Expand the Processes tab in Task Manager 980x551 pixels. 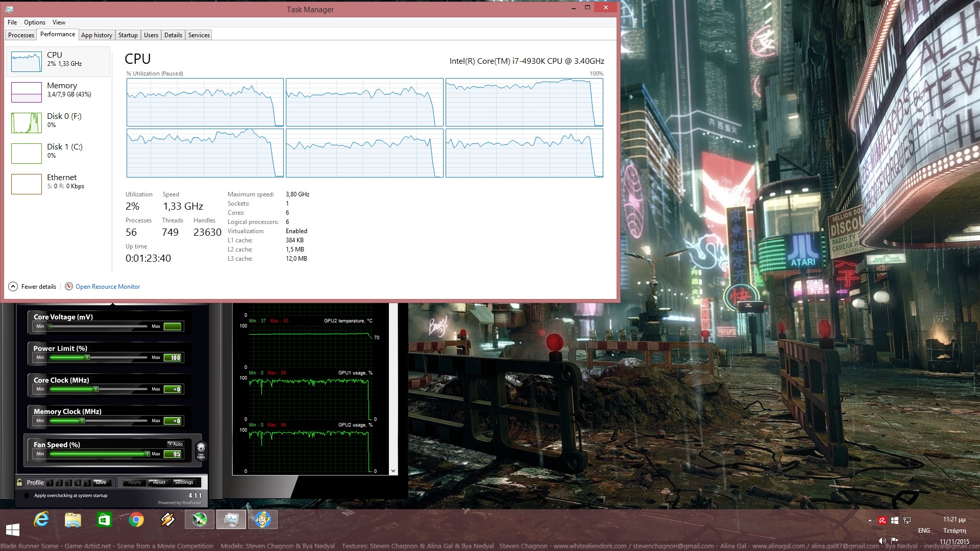click(20, 35)
